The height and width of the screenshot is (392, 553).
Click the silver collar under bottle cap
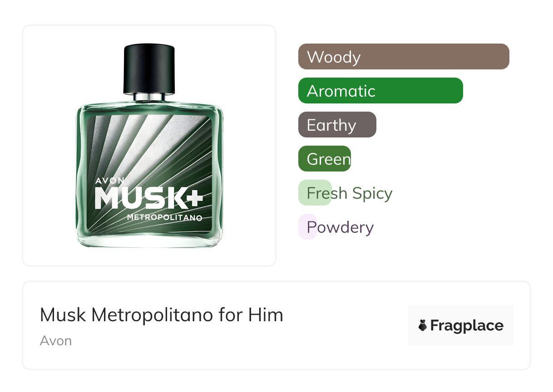point(149,97)
